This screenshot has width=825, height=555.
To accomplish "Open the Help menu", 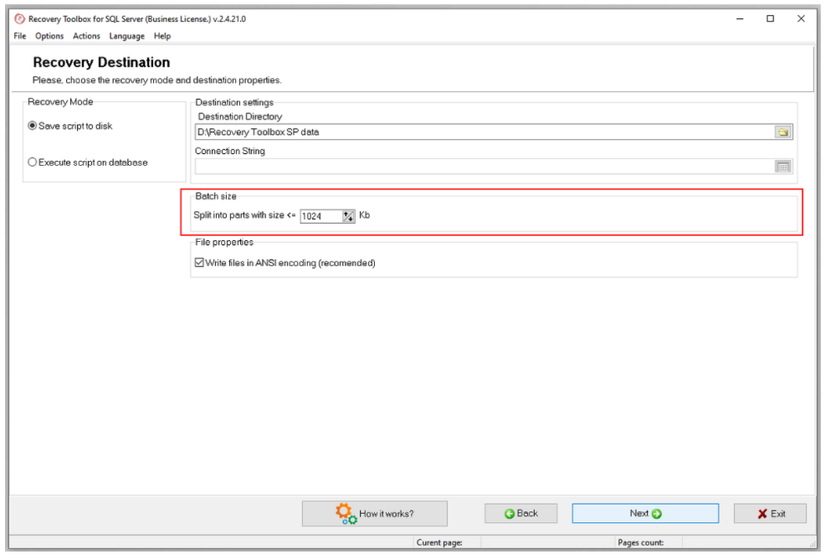I will tap(162, 36).
